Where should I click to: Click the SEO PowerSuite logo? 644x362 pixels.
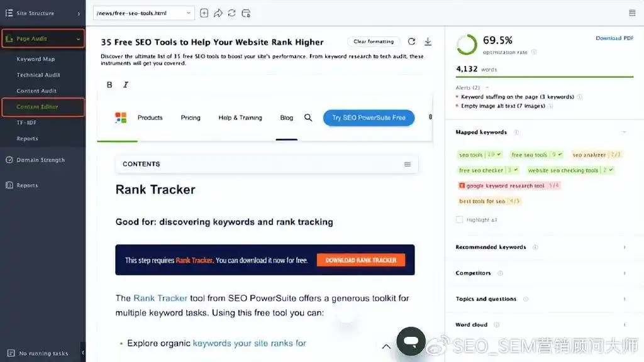[x=121, y=118]
